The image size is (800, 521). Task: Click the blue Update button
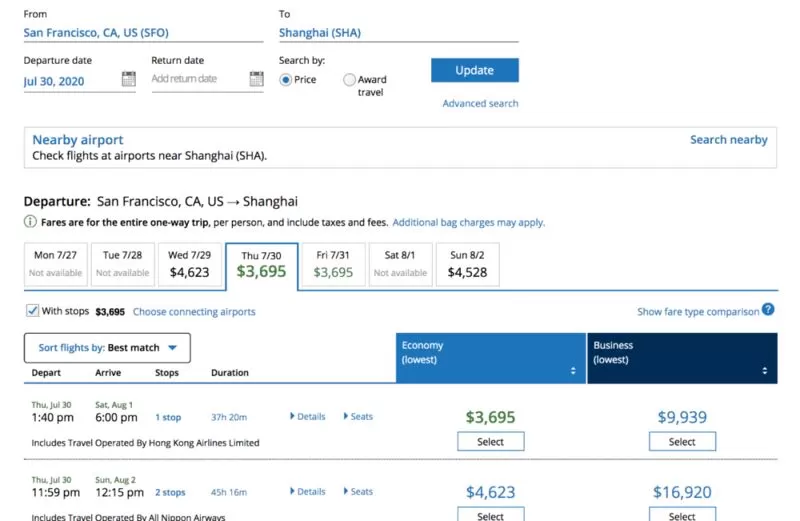pyautogui.click(x=474, y=70)
